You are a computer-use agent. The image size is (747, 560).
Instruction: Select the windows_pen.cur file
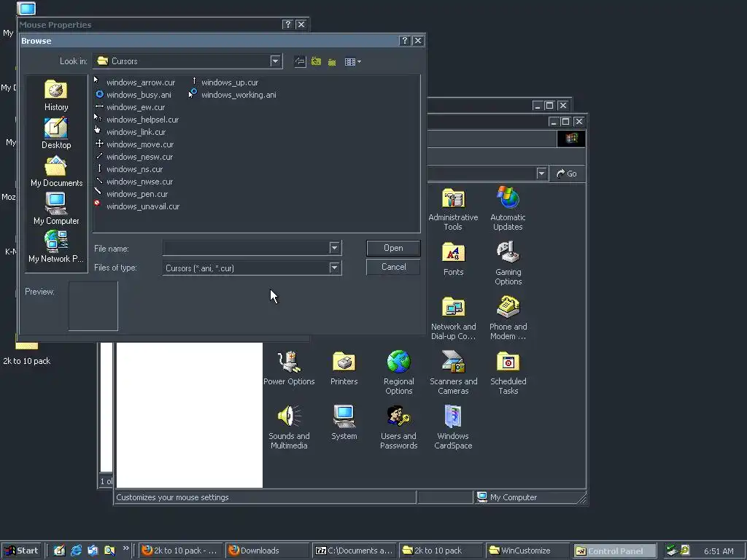click(x=131, y=194)
